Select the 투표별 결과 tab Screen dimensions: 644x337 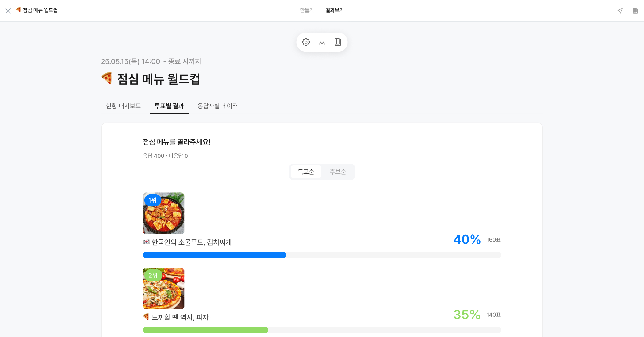(169, 106)
